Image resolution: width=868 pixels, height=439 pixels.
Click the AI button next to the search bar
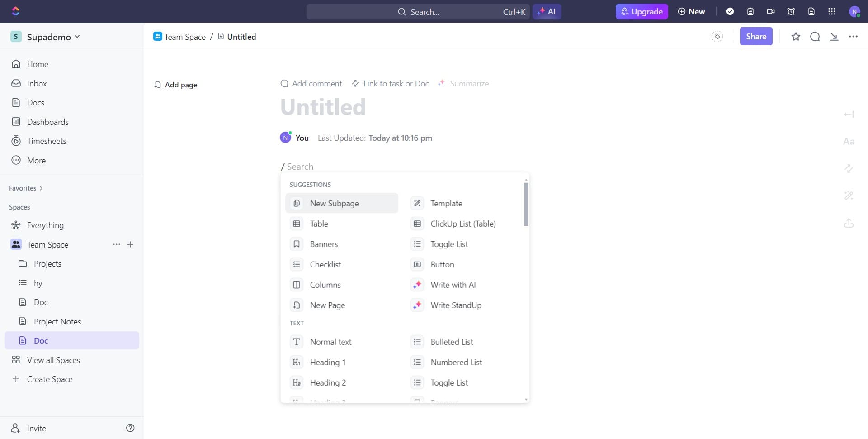click(x=547, y=11)
